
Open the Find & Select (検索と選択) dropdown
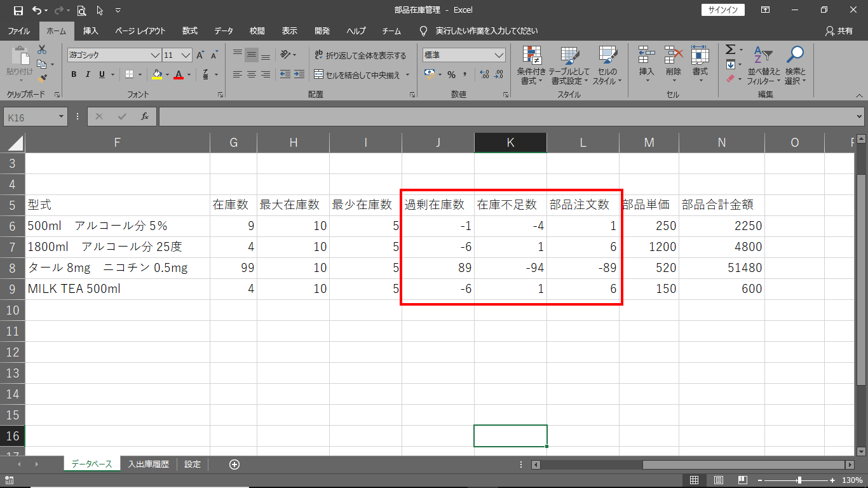click(x=795, y=65)
